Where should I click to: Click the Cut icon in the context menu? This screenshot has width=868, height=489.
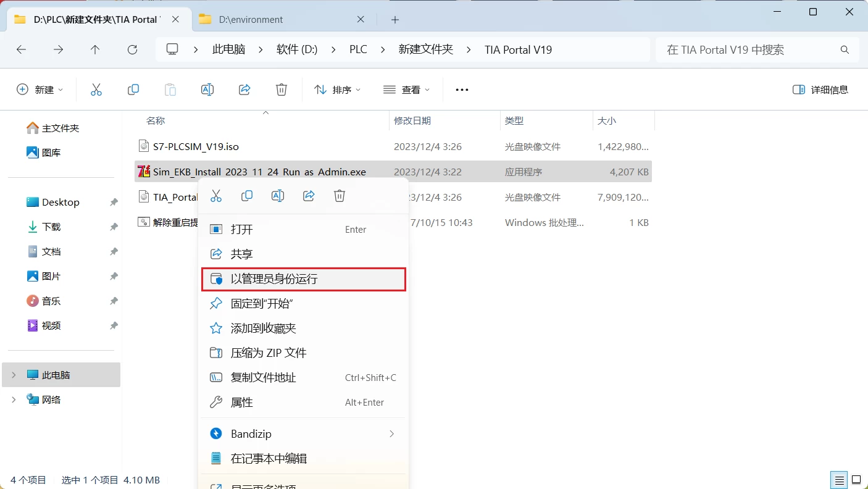click(216, 196)
